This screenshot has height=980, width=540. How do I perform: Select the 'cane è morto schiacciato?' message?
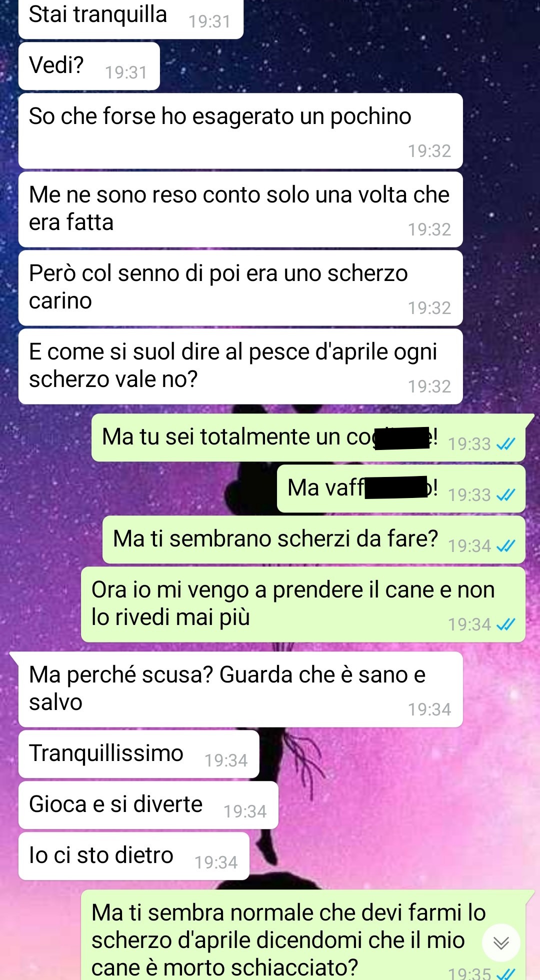point(303,935)
